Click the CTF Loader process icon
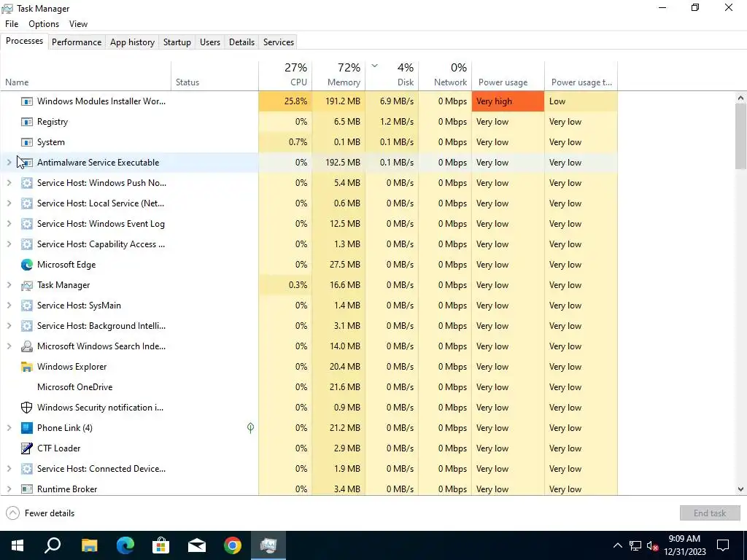Image resolution: width=747 pixels, height=560 pixels. tap(27, 448)
